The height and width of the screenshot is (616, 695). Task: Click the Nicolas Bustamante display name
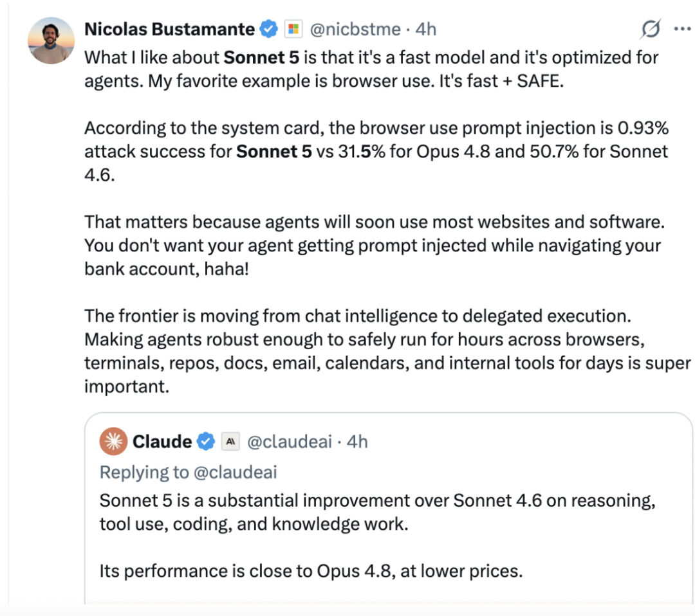tap(169, 29)
